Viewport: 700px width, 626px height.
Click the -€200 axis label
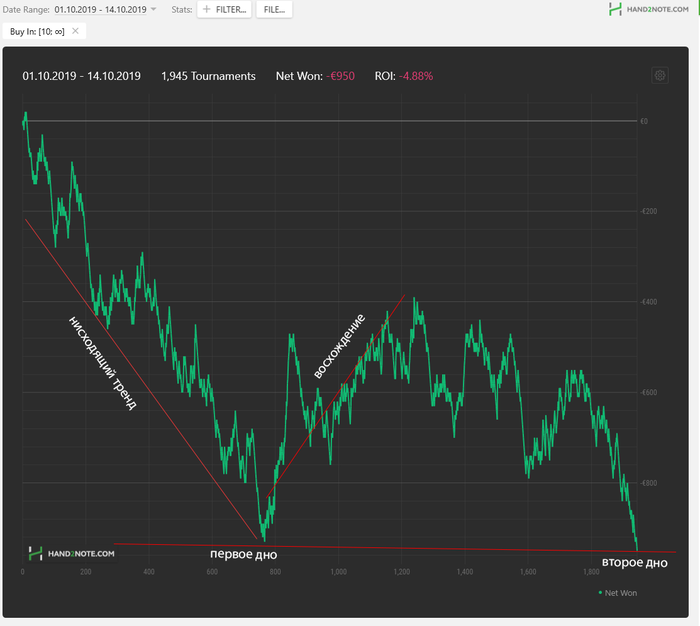[x=649, y=211]
